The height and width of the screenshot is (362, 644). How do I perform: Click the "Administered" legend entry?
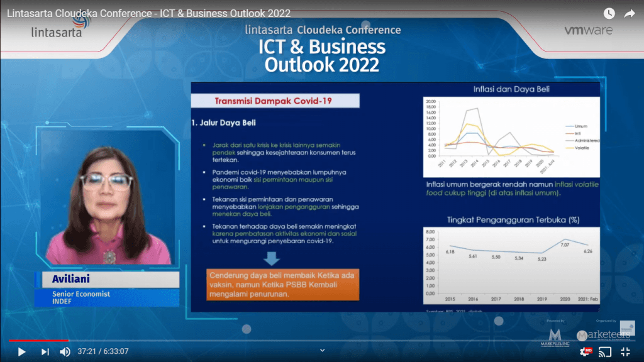[582, 141]
